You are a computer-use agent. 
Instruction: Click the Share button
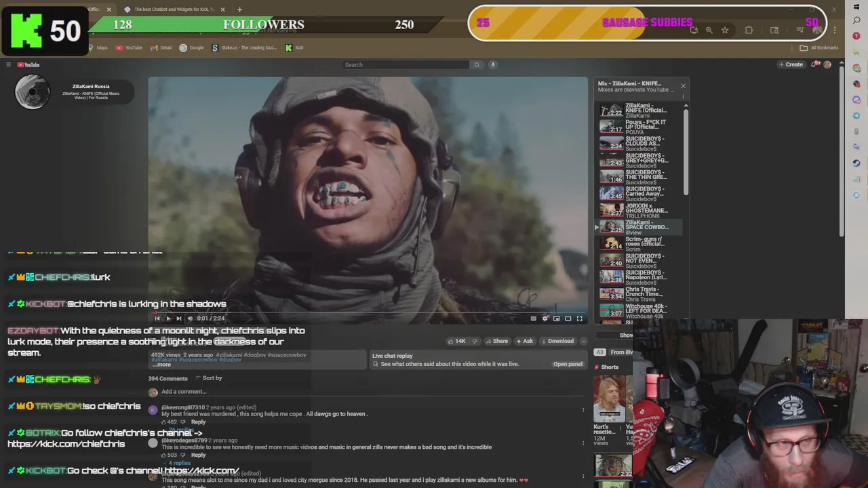pos(496,341)
